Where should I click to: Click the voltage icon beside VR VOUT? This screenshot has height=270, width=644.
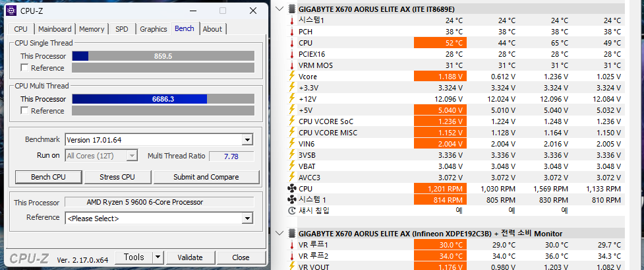click(292, 266)
